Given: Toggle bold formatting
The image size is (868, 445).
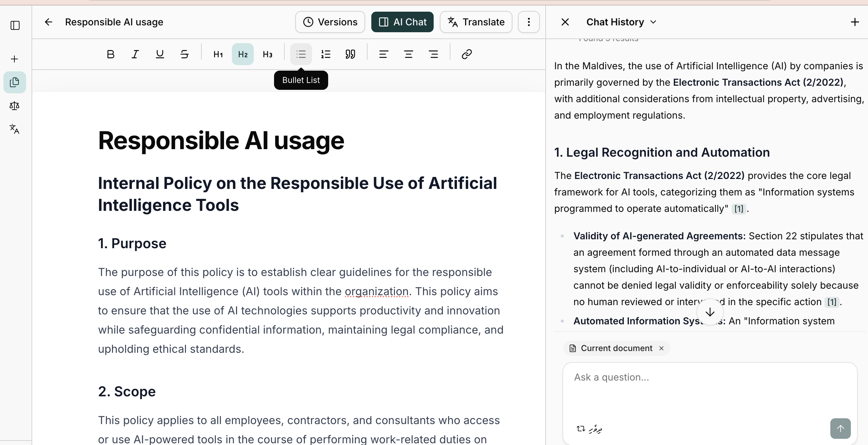Looking at the screenshot, I should click(110, 54).
